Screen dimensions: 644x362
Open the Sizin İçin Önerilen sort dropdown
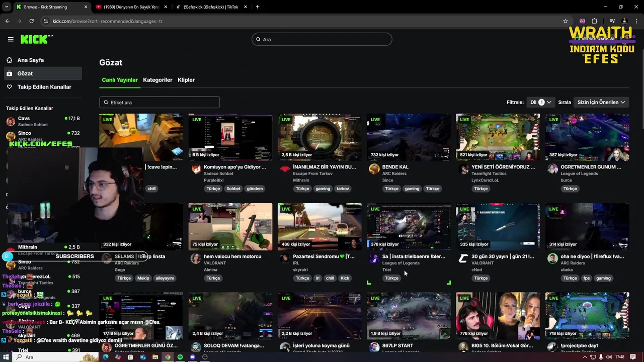[601, 102]
